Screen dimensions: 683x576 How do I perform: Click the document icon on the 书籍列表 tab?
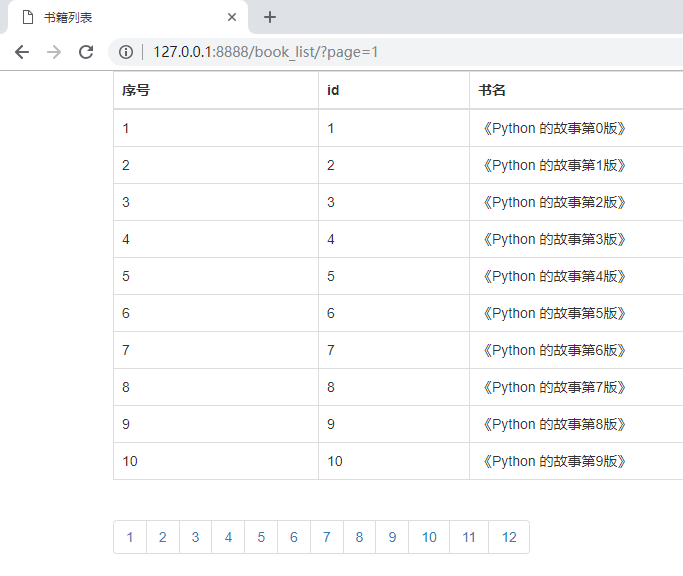tap(28, 17)
